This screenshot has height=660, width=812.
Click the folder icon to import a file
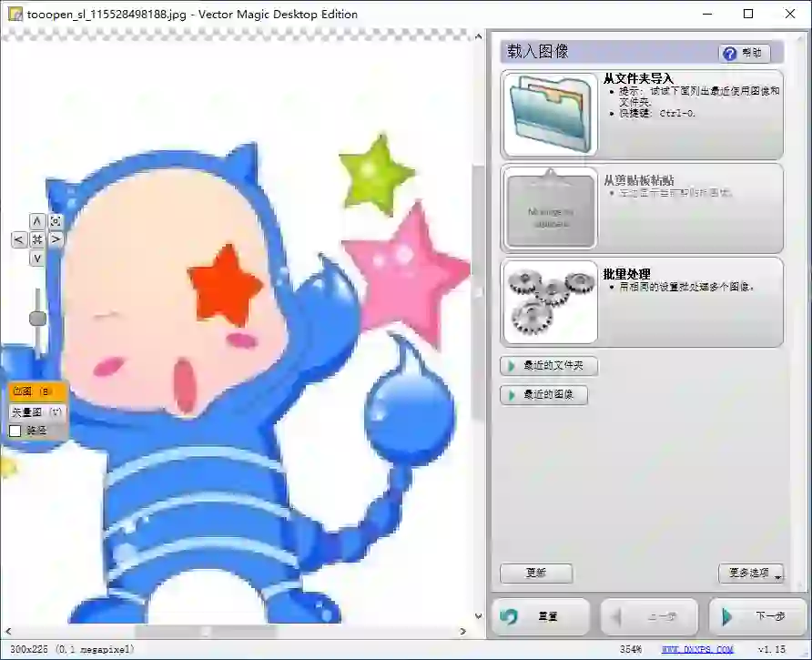tap(550, 115)
